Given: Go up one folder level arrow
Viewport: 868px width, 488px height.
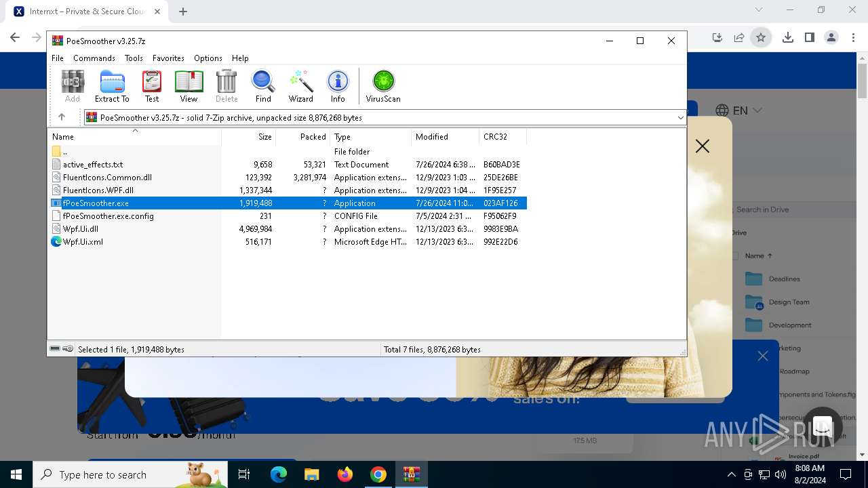Looking at the screenshot, I should click(62, 117).
